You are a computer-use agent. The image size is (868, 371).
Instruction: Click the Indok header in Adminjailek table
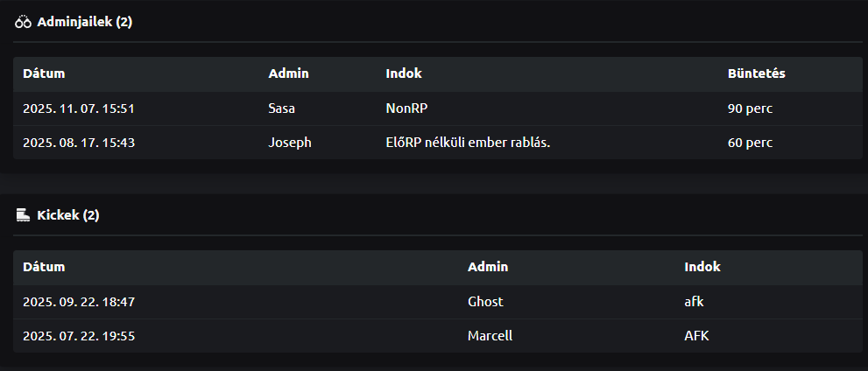click(404, 73)
